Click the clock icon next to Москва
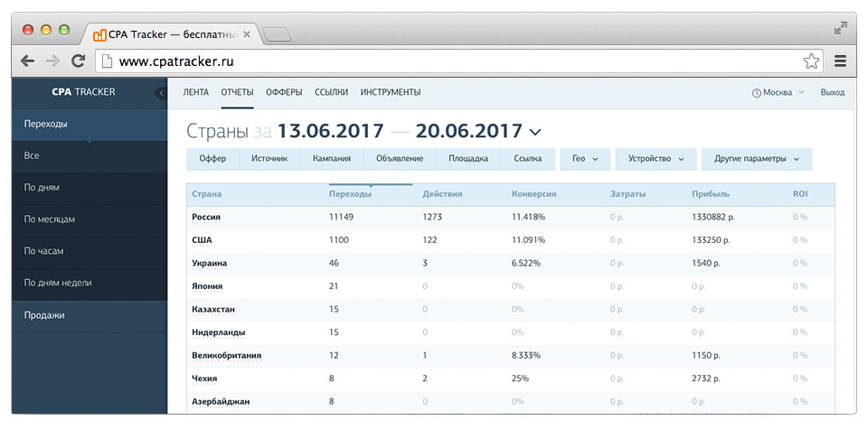 756,93
